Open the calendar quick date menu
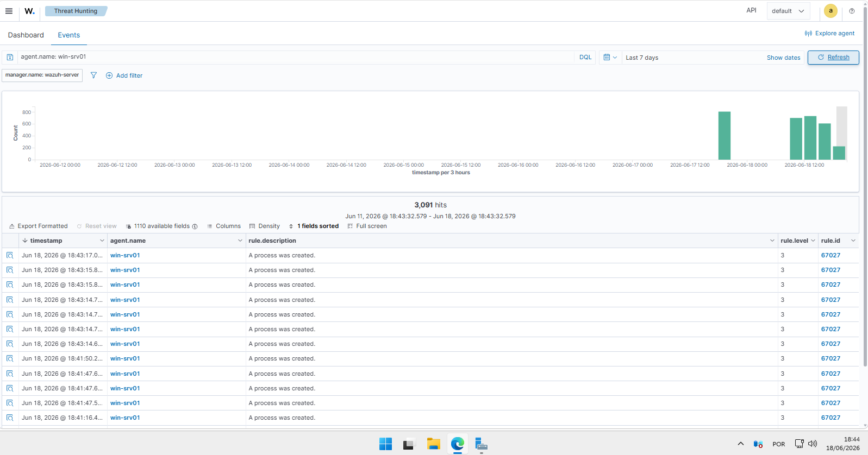 610,57
